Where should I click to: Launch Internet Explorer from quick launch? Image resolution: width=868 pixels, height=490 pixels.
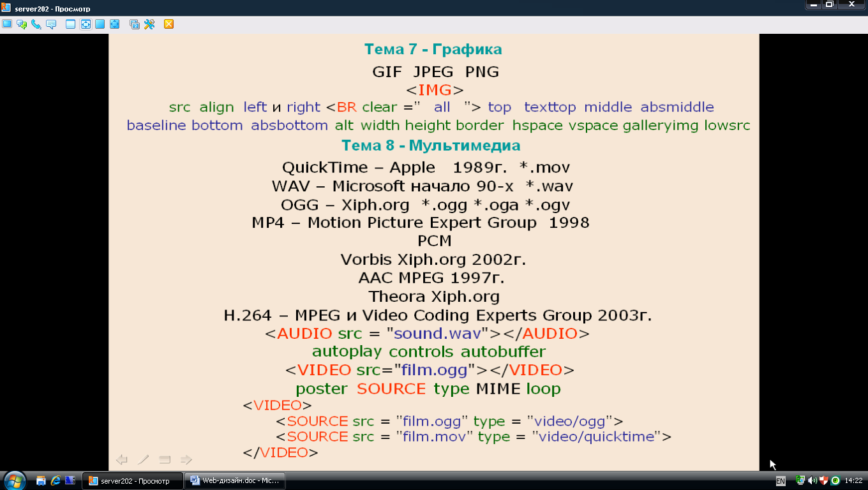coord(56,480)
